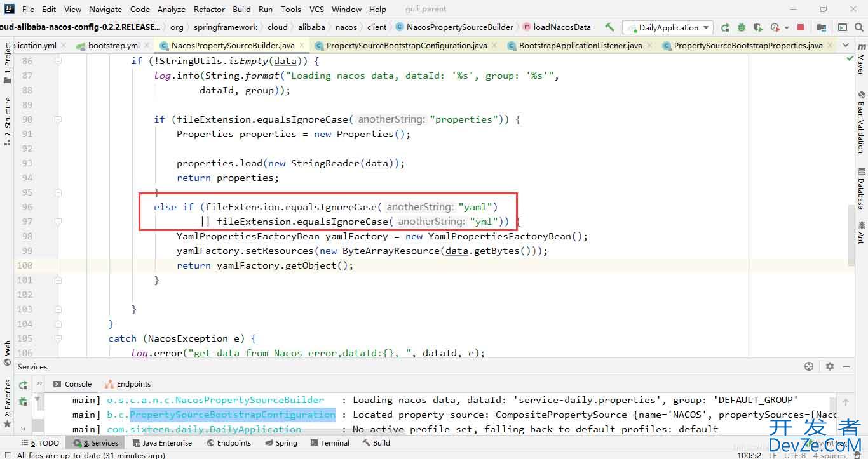868x459 pixels.
Task: Click the profiler run icon in toolbar
Action: (x=775, y=27)
